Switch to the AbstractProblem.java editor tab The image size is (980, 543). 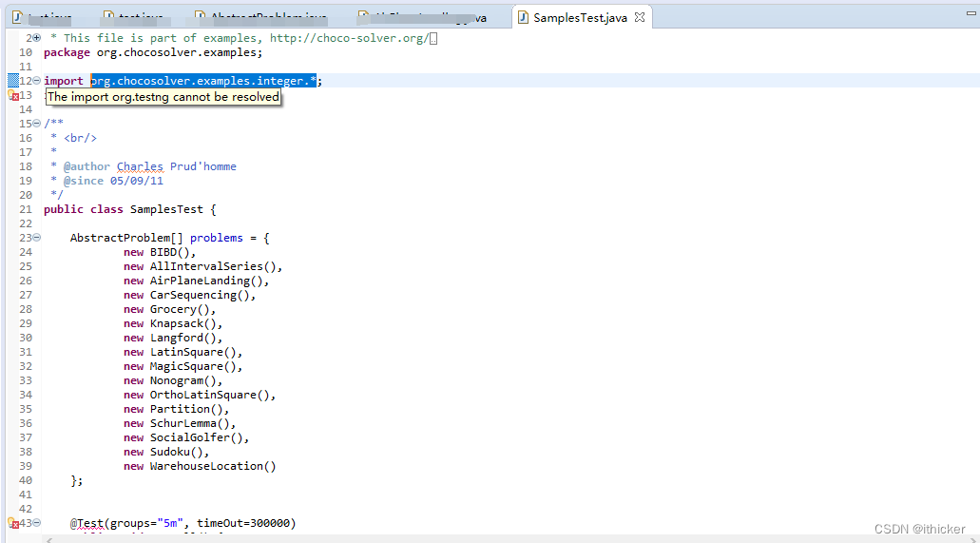[260, 17]
